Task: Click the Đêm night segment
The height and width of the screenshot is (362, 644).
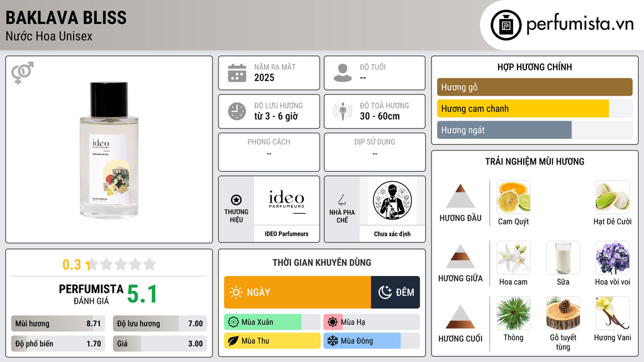Action: point(396,292)
